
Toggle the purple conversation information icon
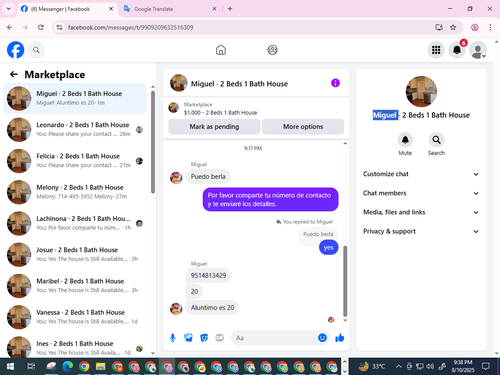coord(335,83)
